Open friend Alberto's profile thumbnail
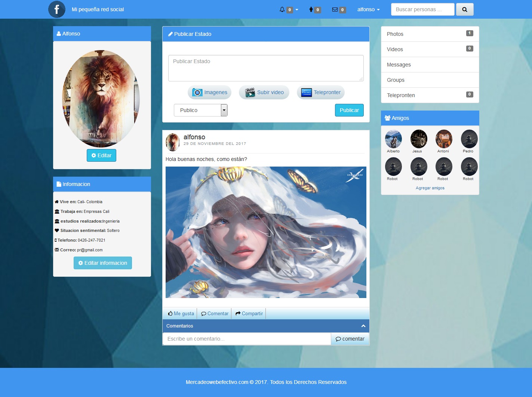This screenshot has height=397, width=532. point(393,139)
